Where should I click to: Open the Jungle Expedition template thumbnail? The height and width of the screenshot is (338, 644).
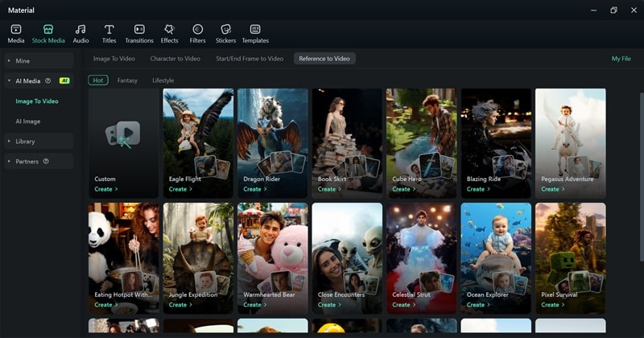(198, 258)
